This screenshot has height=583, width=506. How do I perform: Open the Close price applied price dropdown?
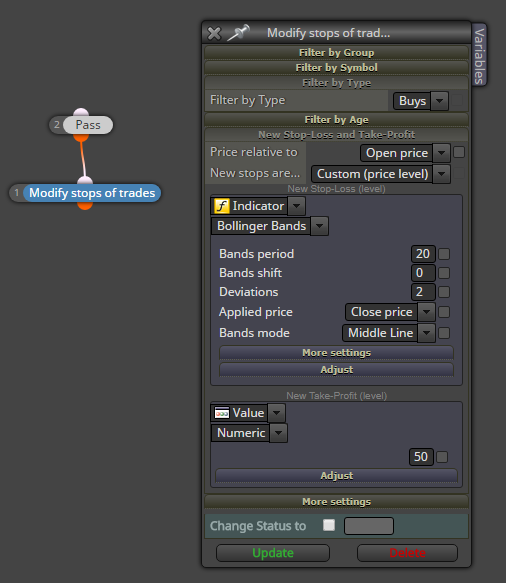coord(390,312)
